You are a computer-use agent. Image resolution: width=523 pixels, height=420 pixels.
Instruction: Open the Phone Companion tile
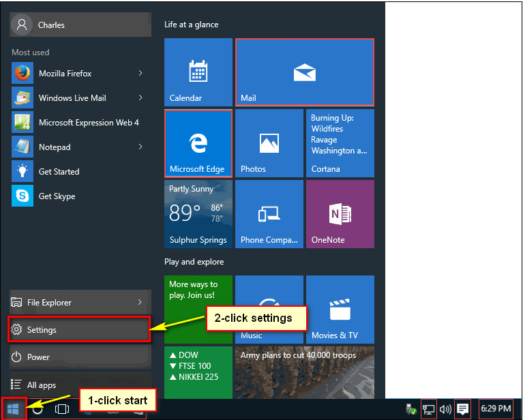269,214
